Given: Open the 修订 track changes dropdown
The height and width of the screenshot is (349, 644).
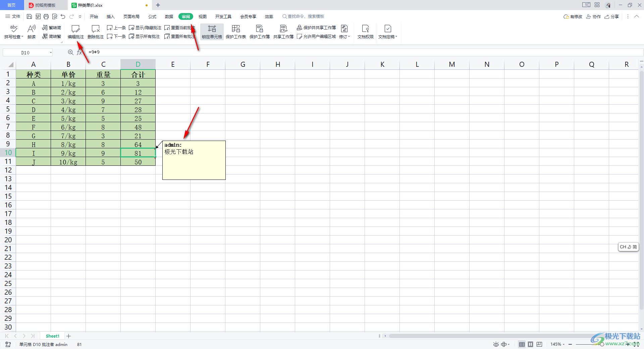Looking at the screenshot, I should [344, 32].
